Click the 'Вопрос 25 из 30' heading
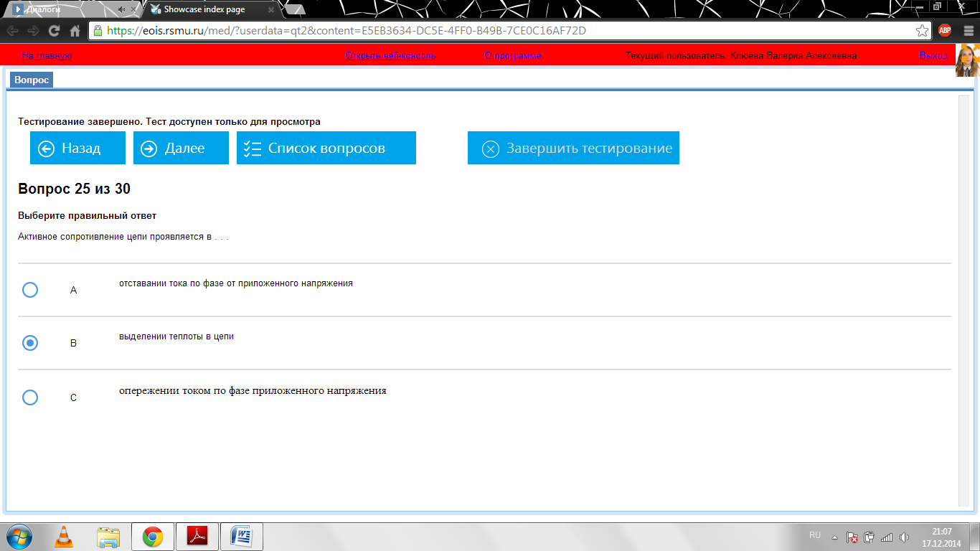The image size is (980, 551). [x=74, y=189]
